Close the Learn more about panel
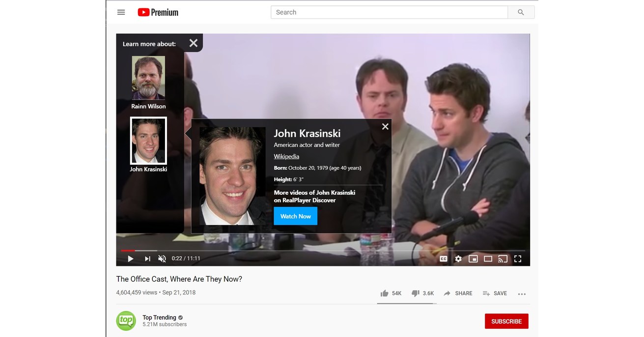The height and width of the screenshot is (337, 644). [194, 43]
